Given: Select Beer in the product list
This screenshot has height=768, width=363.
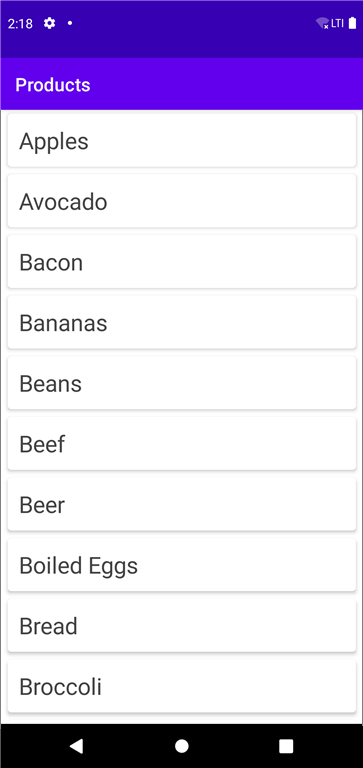Looking at the screenshot, I should click(182, 504).
